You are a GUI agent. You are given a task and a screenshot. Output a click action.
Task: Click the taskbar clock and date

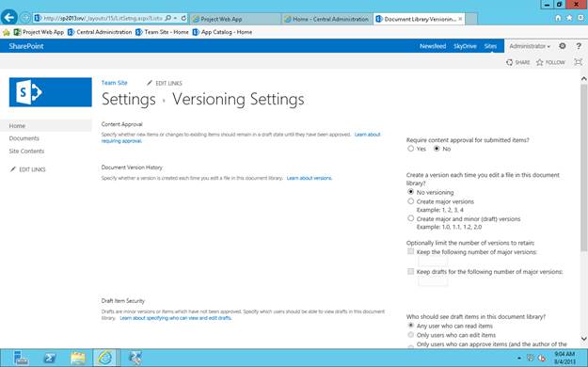click(564, 358)
